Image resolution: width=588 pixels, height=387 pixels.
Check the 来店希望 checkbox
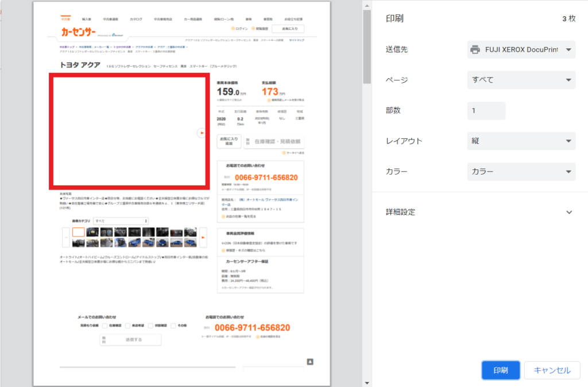[128, 326]
